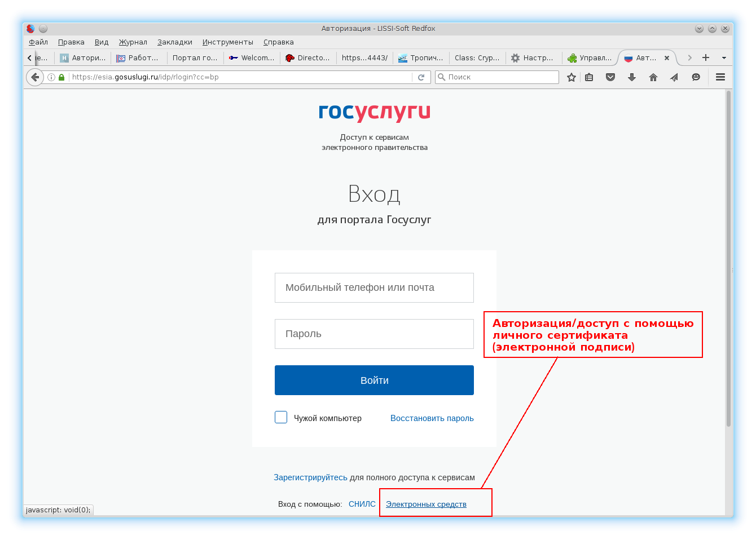Click the browser back arrow button

point(35,77)
